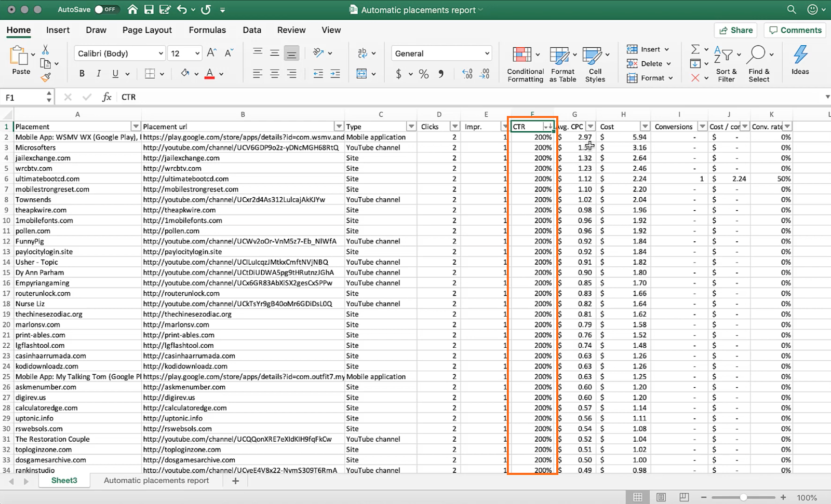This screenshot has height=504, width=831.
Task: Expand the General number format dropdown
Action: click(487, 53)
